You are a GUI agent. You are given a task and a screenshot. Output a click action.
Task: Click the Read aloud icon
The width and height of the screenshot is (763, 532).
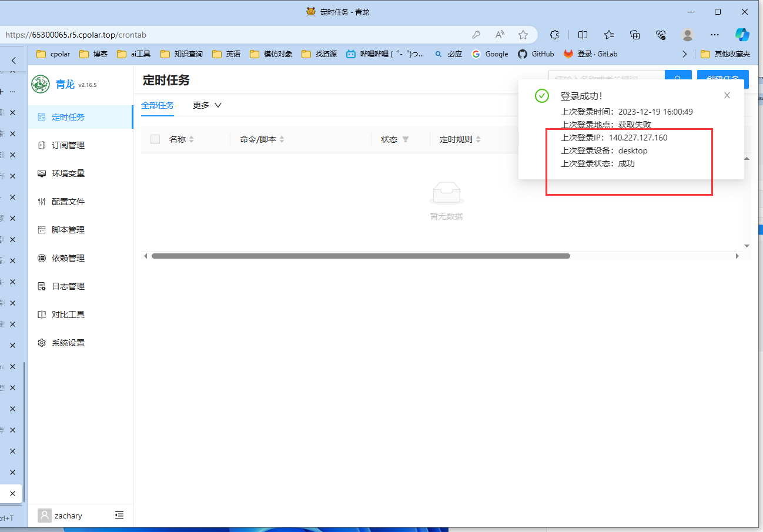click(500, 35)
